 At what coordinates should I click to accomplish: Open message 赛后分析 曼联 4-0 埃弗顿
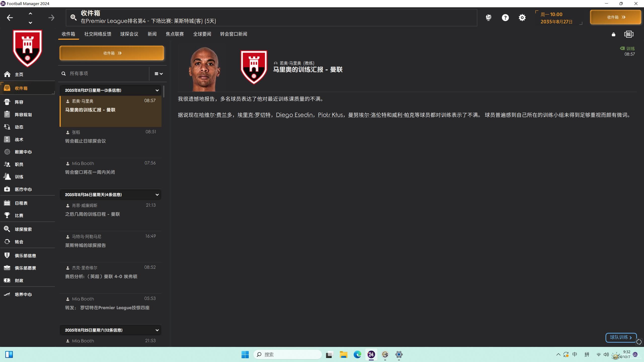(x=111, y=278)
